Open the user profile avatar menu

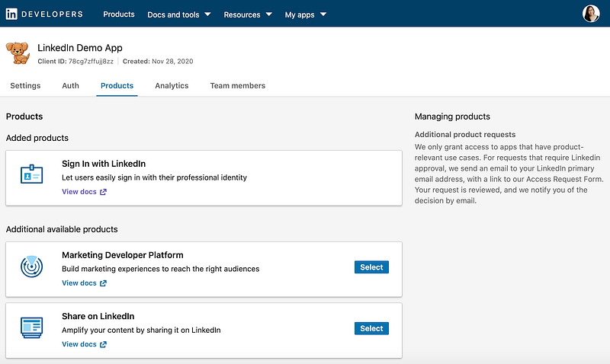[x=590, y=14]
